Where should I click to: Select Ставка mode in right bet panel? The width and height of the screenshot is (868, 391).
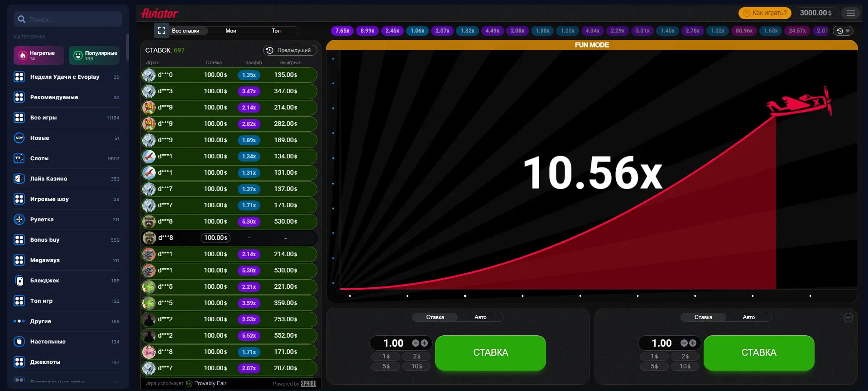click(703, 317)
